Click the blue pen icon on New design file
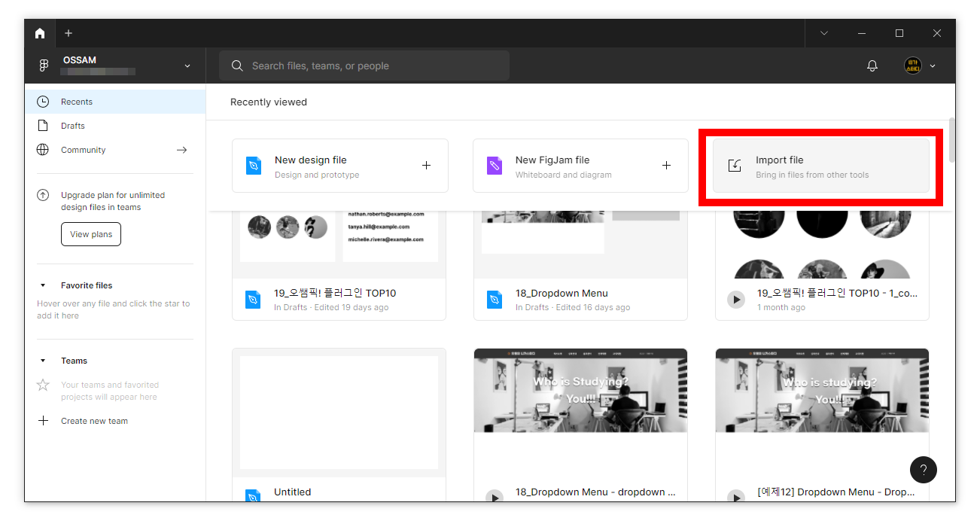 [254, 166]
